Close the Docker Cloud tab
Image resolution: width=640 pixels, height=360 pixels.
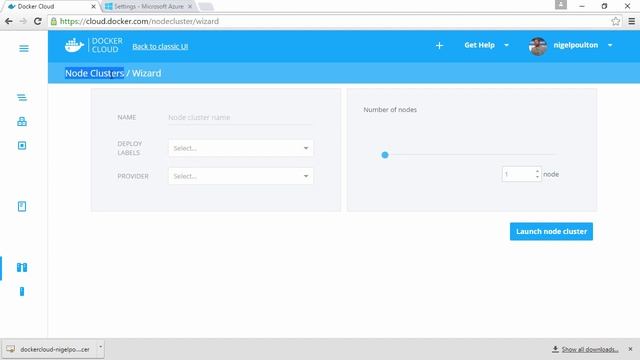point(93,7)
